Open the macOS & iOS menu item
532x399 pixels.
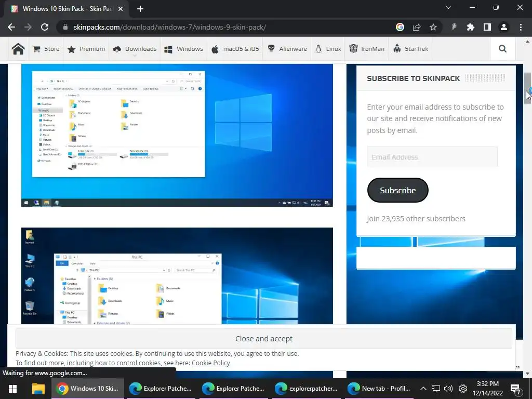click(x=235, y=49)
